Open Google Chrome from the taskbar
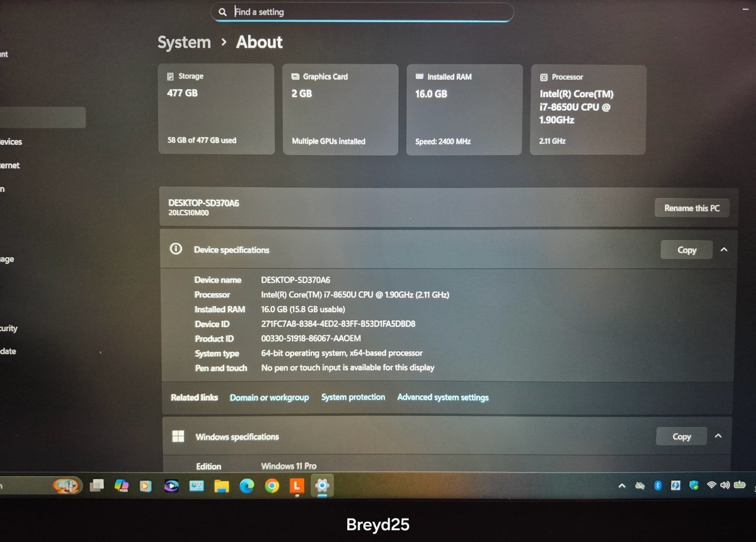Viewport: 756px width, 542px height. pyautogui.click(x=272, y=486)
